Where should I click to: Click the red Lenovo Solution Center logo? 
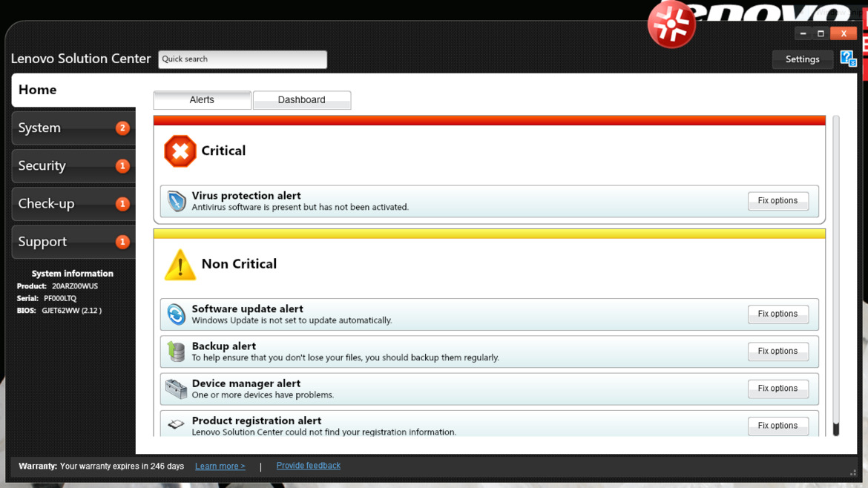(671, 24)
